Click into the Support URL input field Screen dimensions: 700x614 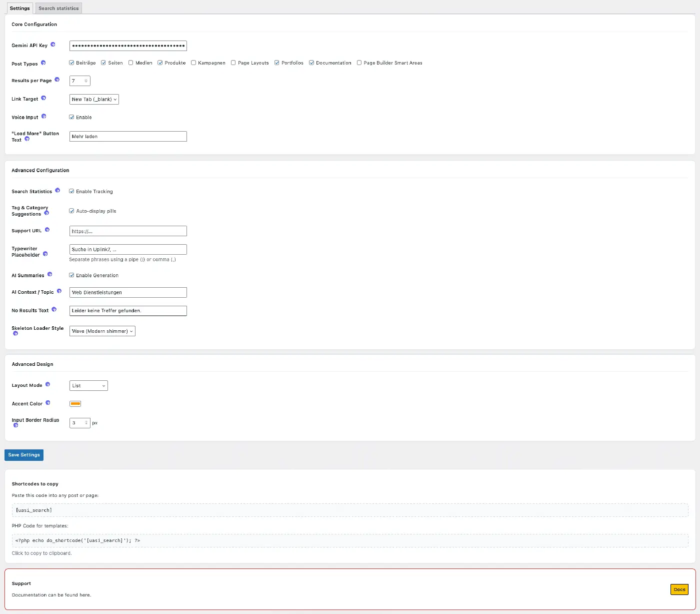click(128, 231)
